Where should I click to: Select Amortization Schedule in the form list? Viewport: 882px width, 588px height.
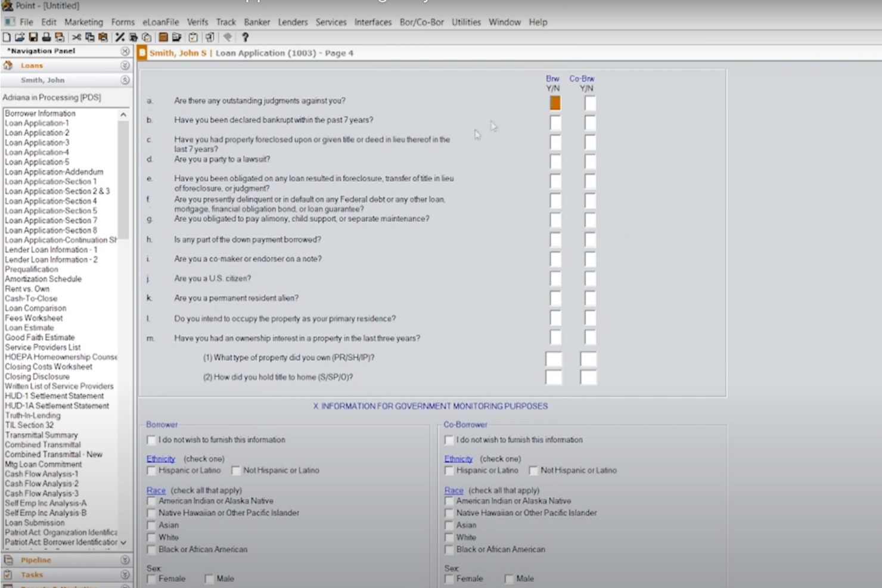44,279
